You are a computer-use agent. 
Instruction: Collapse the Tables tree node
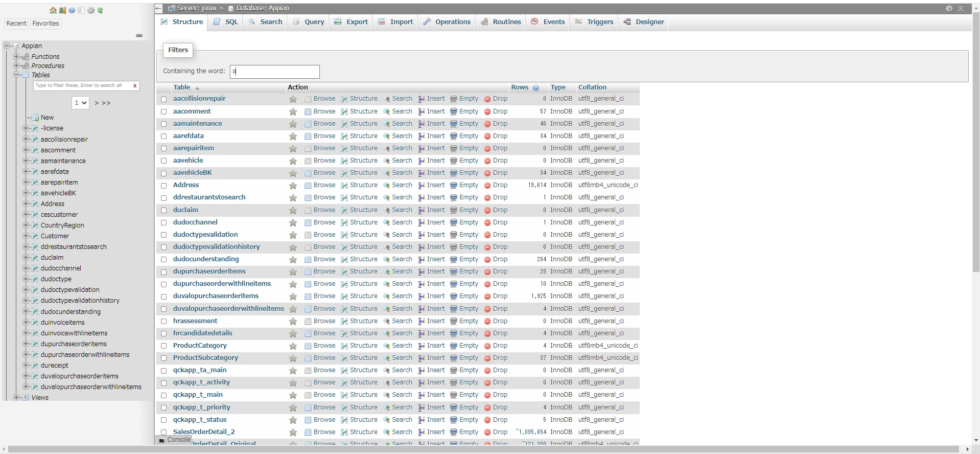pos(16,75)
